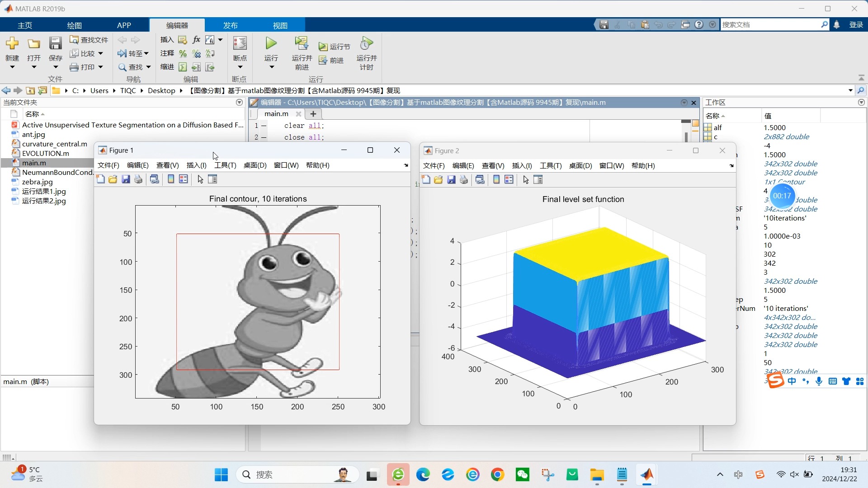Click the Run and Time (运行并计时) icon

pyautogui.click(x=366, y=44)
